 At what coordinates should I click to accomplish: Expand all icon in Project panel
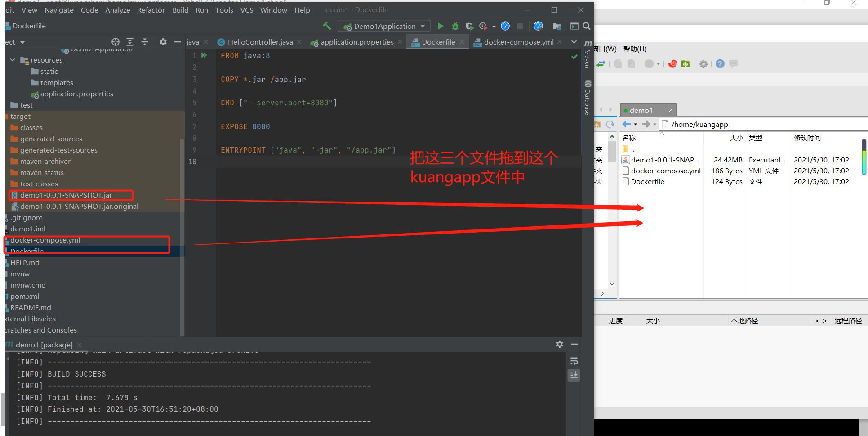[130, 42]
